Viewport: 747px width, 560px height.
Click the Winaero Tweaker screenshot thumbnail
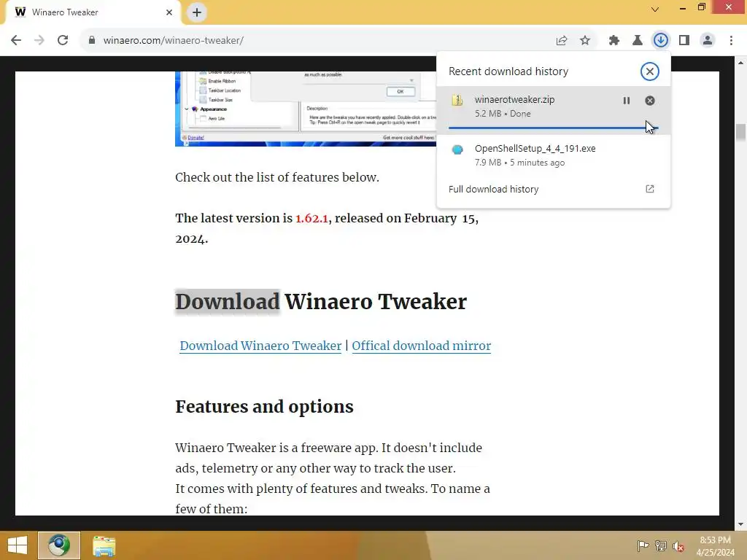pos(306,109)
